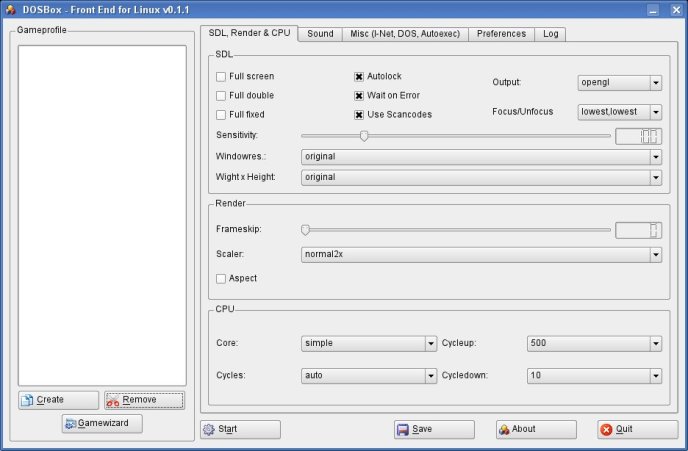This screenshot has width=688, height=451.
Task: Open the Output dropdown showing opengl
Action: pos(620,82)
